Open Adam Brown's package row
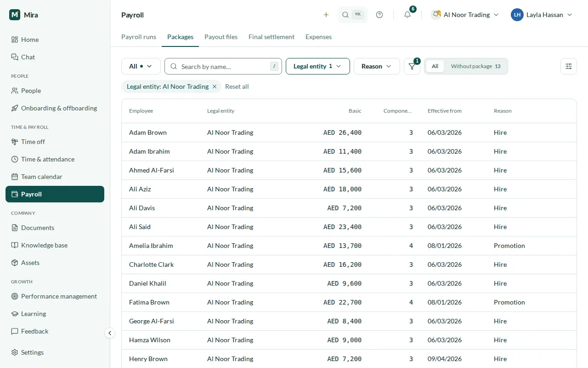The height and width of the screenshot is (368, 588). pos(349,132)
